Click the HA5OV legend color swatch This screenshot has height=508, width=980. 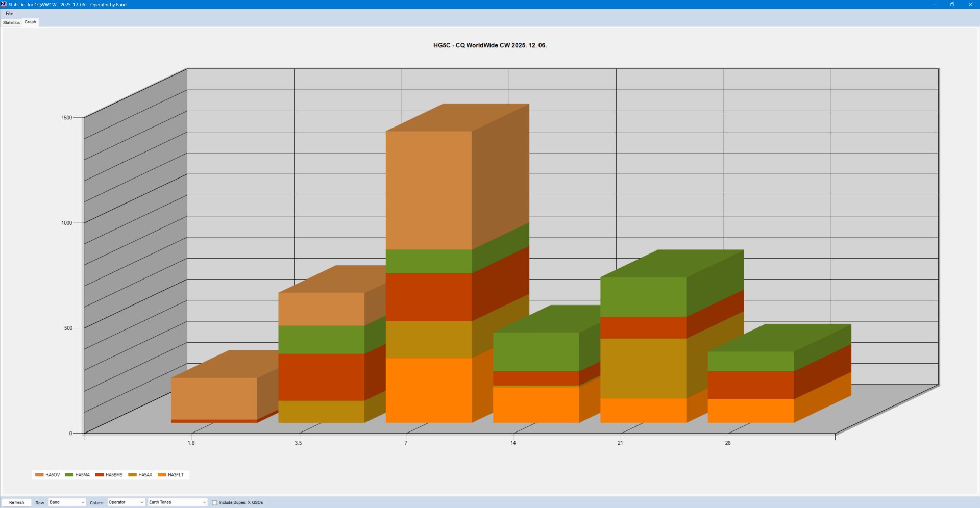click(x=39, y=475)
